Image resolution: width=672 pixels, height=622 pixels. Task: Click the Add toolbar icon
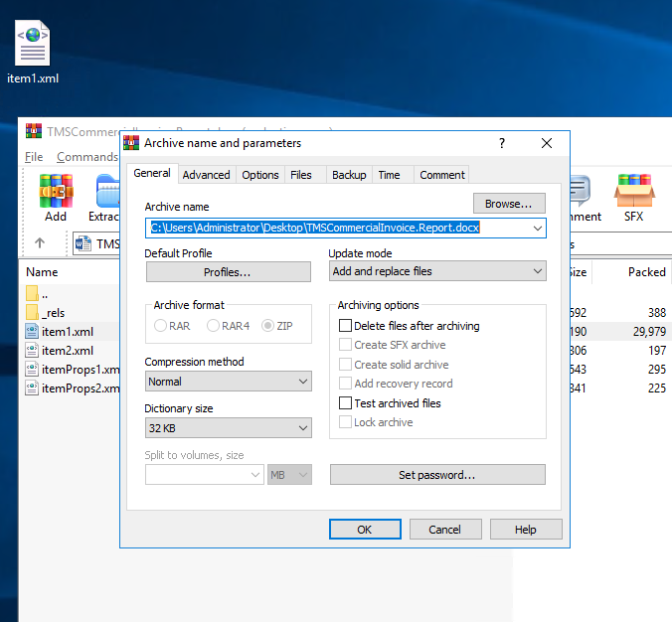56,197
